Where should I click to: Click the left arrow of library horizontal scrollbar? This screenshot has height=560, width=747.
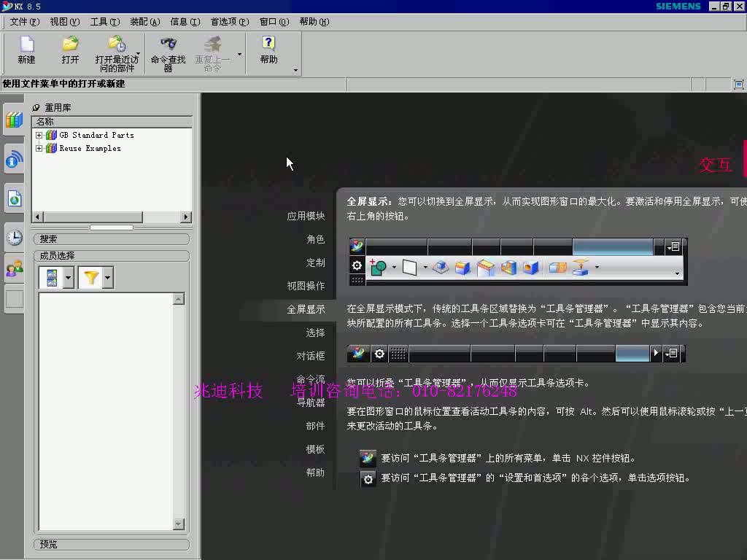tap(38, 217)
